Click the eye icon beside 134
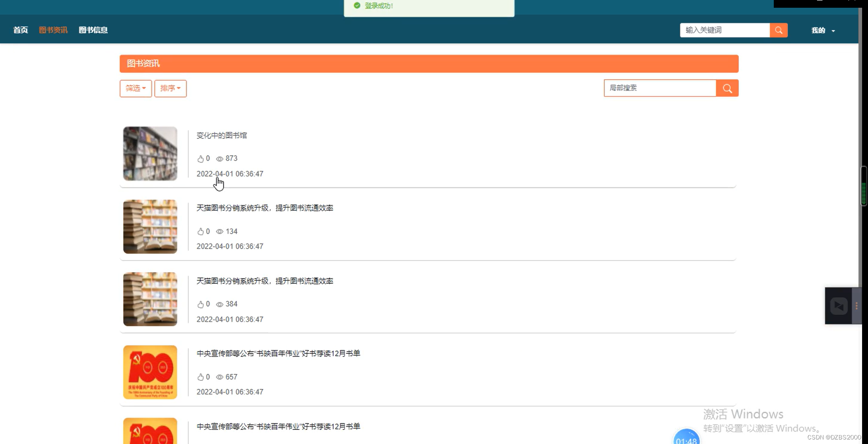The image size is (868, 444). coord(219,232)
